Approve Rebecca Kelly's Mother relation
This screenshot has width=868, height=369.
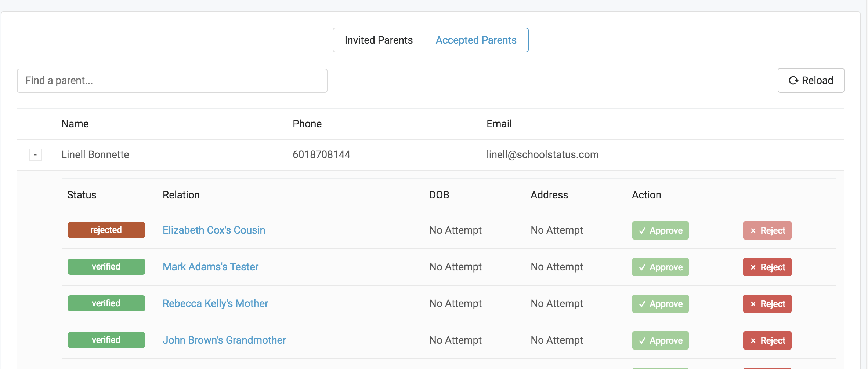click(660, 304)
